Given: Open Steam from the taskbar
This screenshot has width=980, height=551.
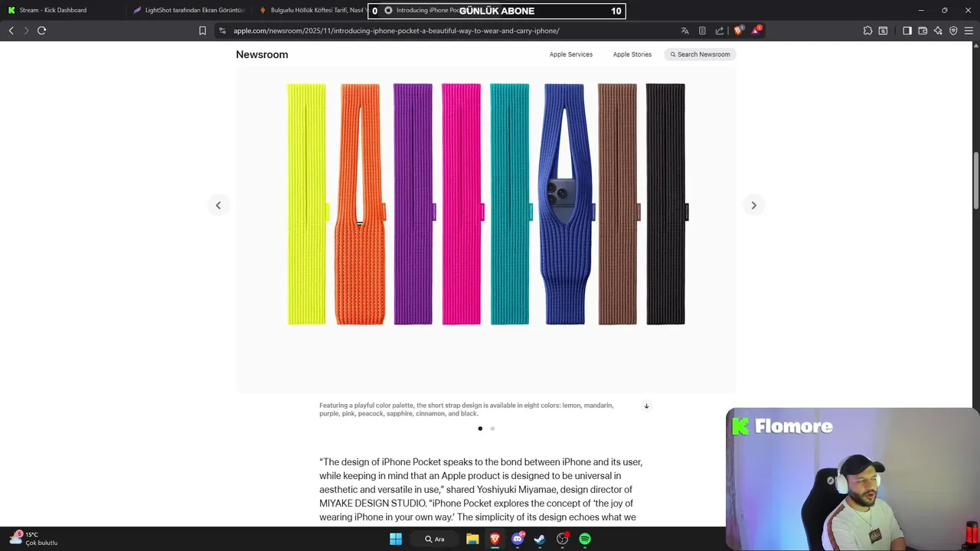Looking at the screenshot, I should tap(540, 539).
